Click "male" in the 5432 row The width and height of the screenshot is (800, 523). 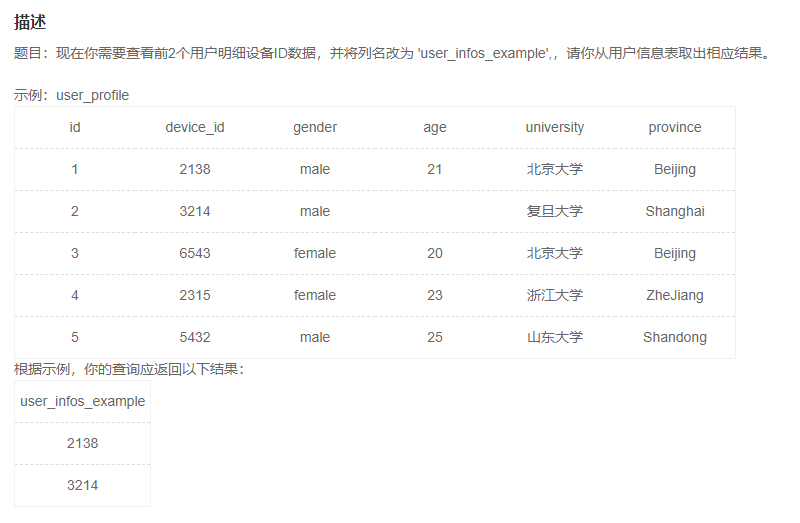pyautogui.click(x=315, y=337)
